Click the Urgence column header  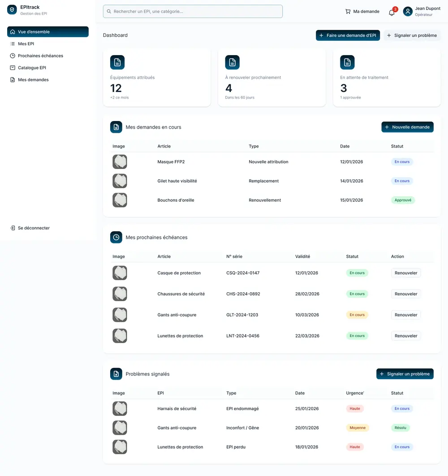pos(355,393)
